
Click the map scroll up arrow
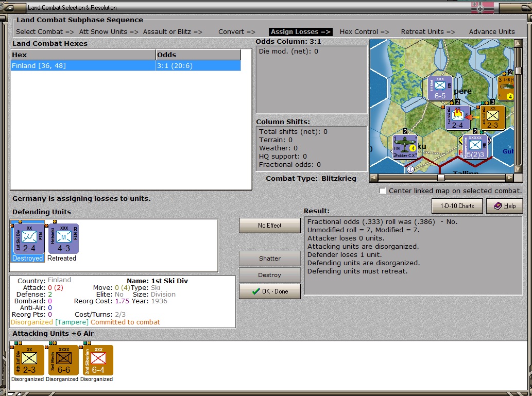pos(518,43)
